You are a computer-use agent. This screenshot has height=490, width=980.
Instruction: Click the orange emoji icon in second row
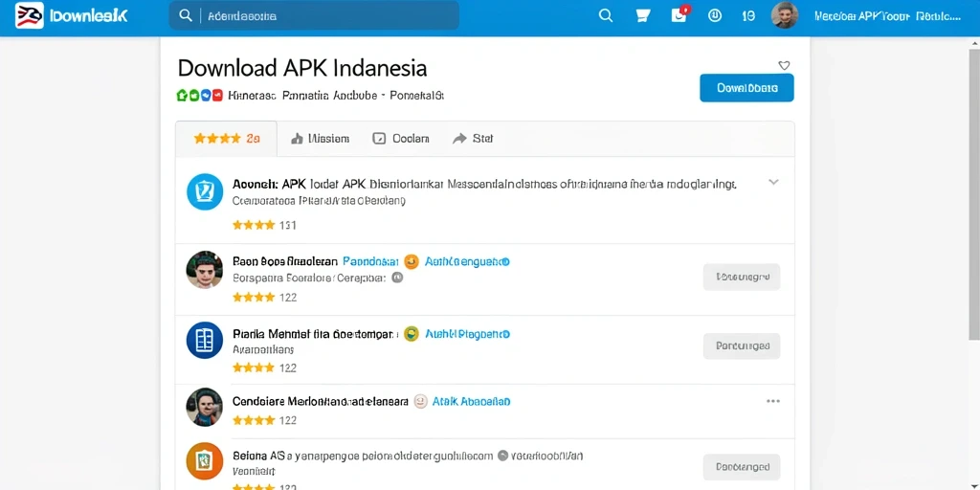[x=412, y=262]
